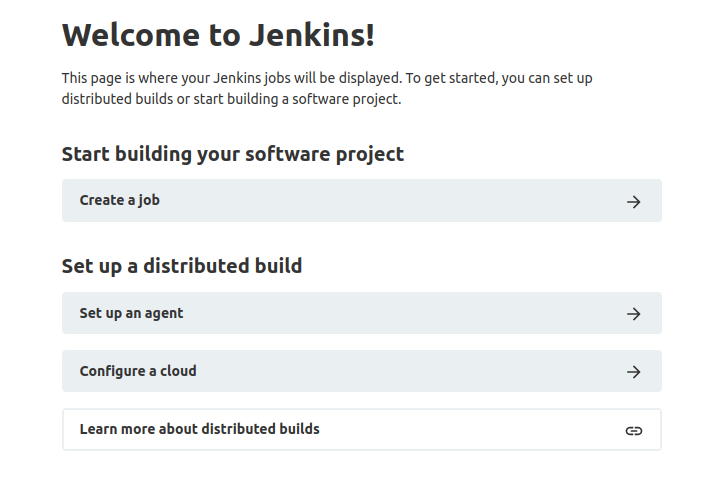The image size is (728, 477).
Task: Click the Set up a distributed build heading
Action: pyautogui.click(x=182, y=267)
